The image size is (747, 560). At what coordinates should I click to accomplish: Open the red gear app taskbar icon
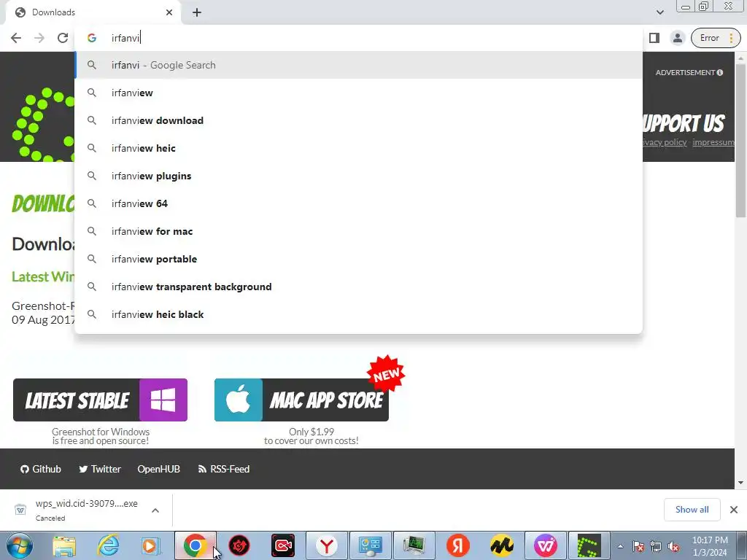(x=239, y=545)
